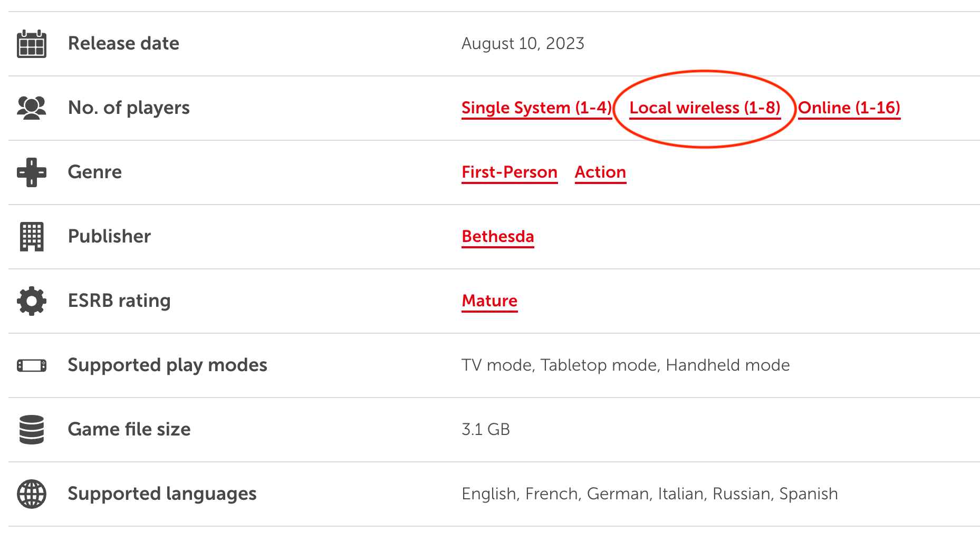Click the 3.1 GB file size value

tap(486, 430)
